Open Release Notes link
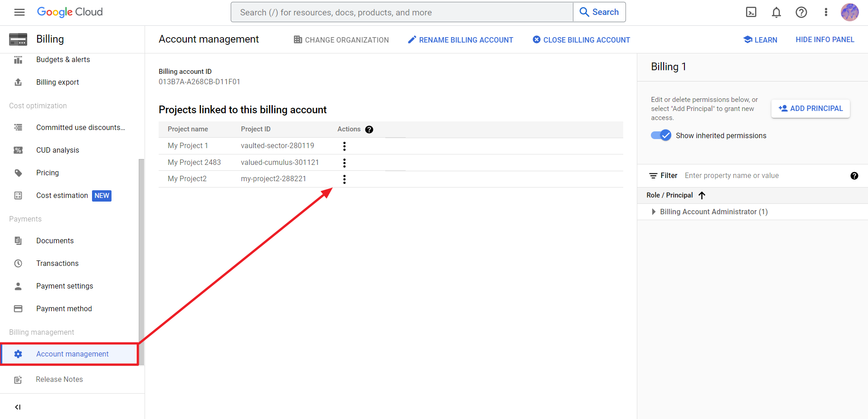This screenshot has height=419, width=868. (59, 380)
